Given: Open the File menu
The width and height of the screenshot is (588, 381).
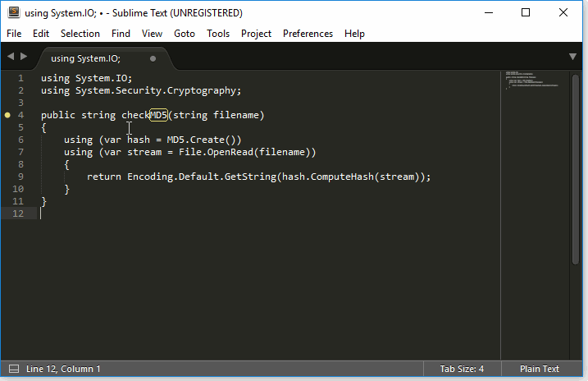Looking at the screenshot, I should (14, 34).
